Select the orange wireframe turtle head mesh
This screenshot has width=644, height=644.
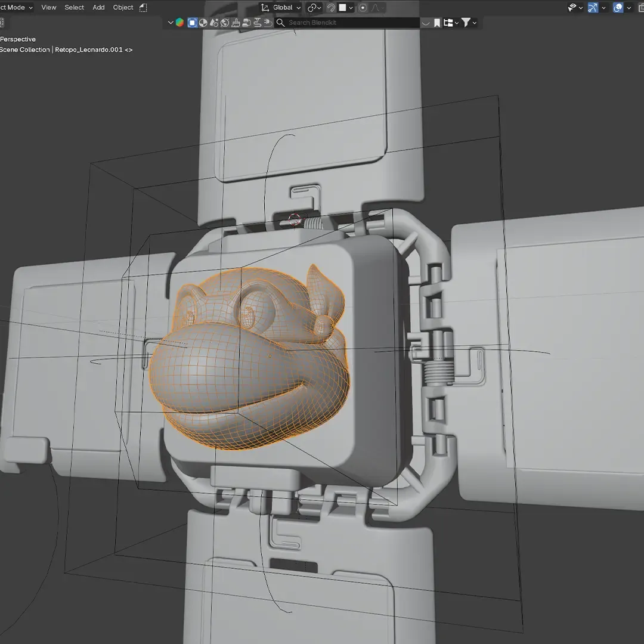pyautogui.click(x=249, y=358)
